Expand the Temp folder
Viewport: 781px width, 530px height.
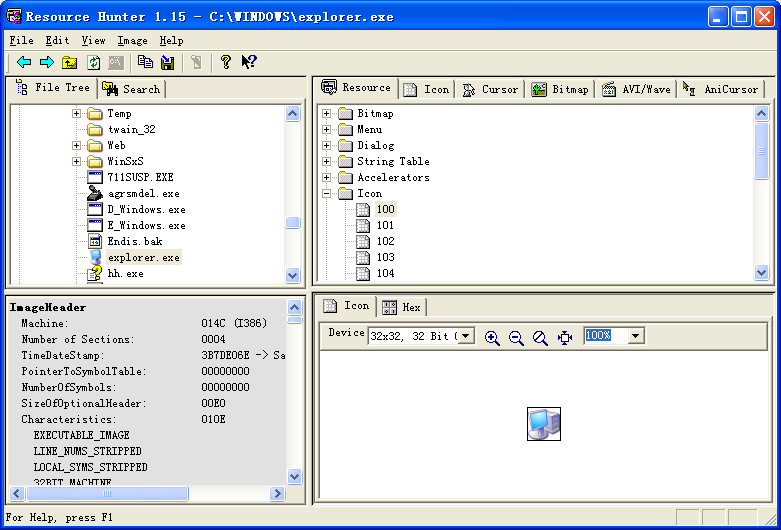pos(76,114)
